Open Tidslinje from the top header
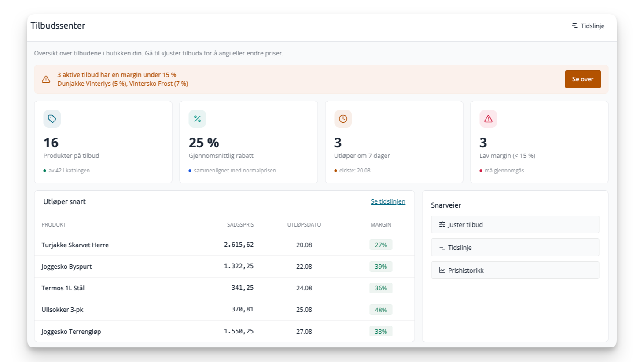This screenshot has width=644, height=362. [588, 26]
